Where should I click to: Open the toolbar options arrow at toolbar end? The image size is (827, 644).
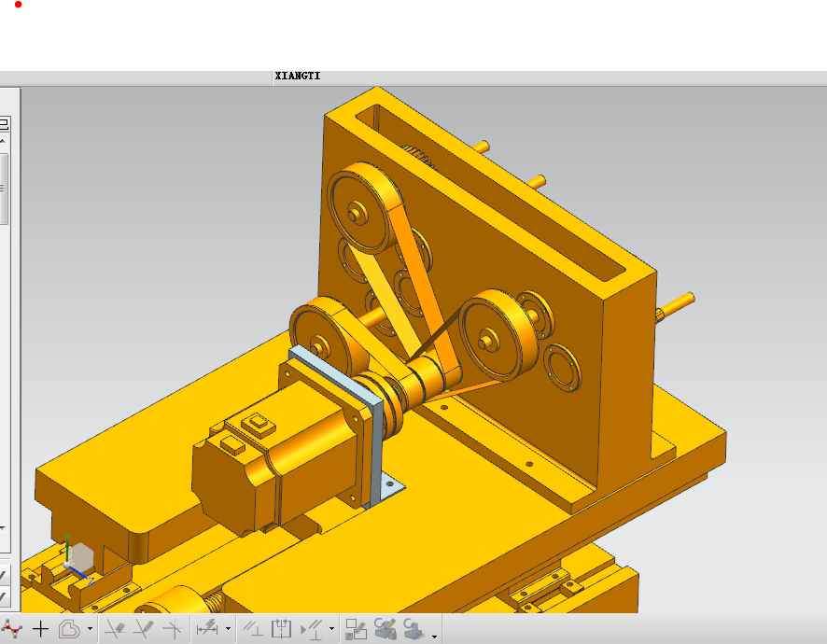(434, 637)
